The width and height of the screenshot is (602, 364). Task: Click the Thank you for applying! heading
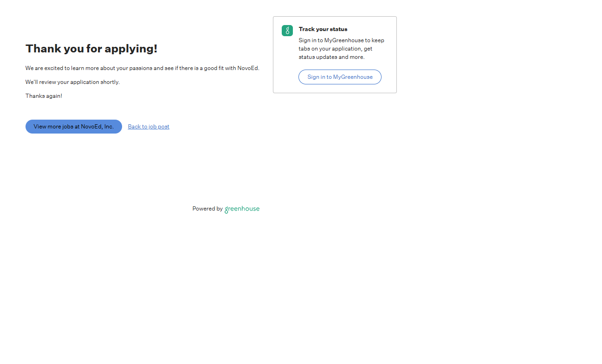pyautogui.click(x=91, y=49)
